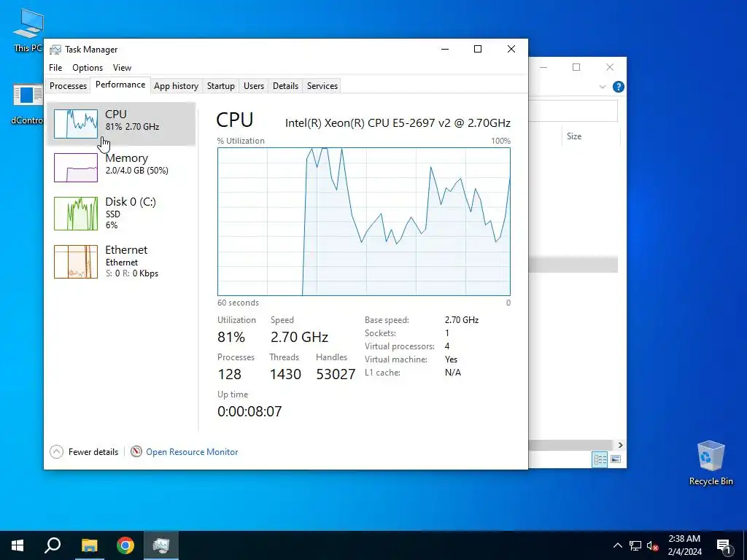Click the Virtual machine Yes value

point(451,359)
